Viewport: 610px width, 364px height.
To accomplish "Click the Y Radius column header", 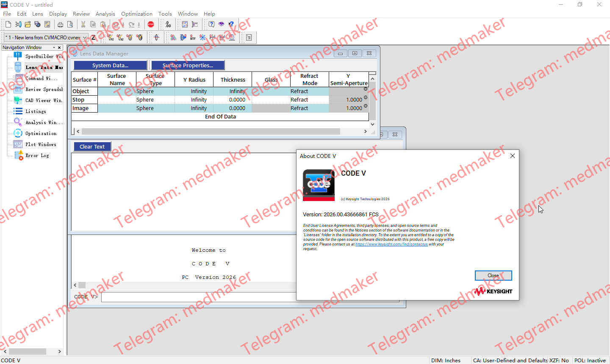I will pyautogui.click(x=194, y=80).
